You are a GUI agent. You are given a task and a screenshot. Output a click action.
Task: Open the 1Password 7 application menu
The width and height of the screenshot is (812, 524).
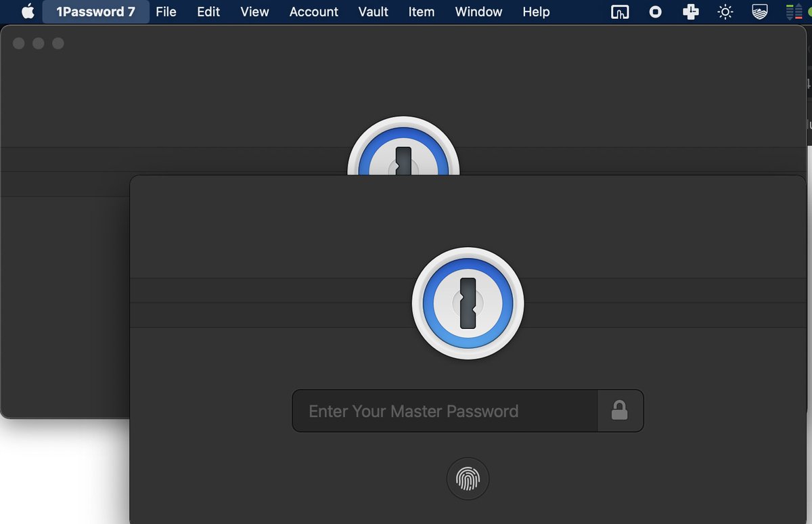[95, 12]
